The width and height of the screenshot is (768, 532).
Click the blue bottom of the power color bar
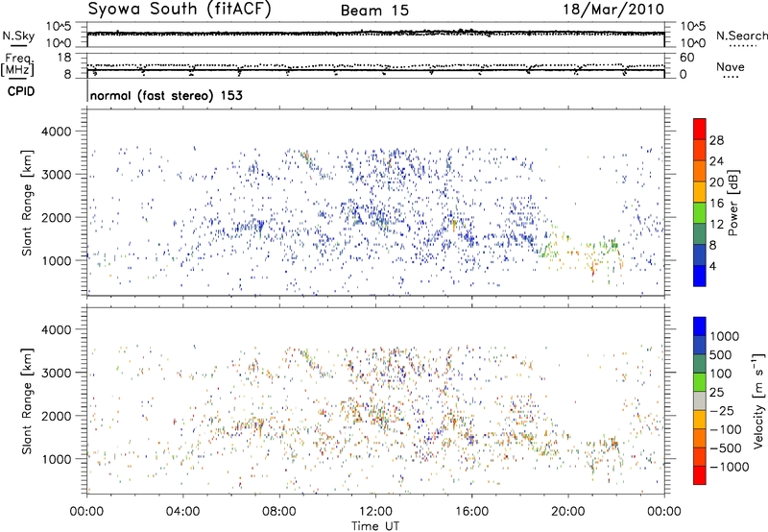coord(700,276)
